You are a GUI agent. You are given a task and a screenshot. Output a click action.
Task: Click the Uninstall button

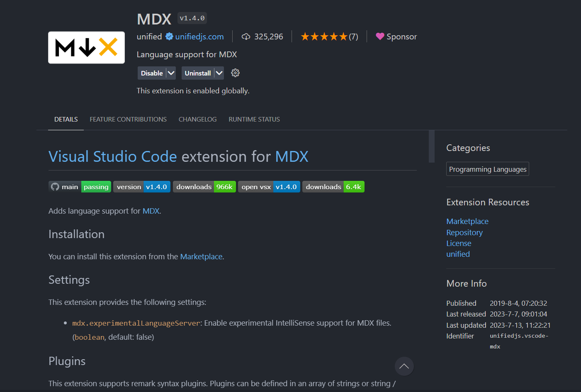pos(198,73)
